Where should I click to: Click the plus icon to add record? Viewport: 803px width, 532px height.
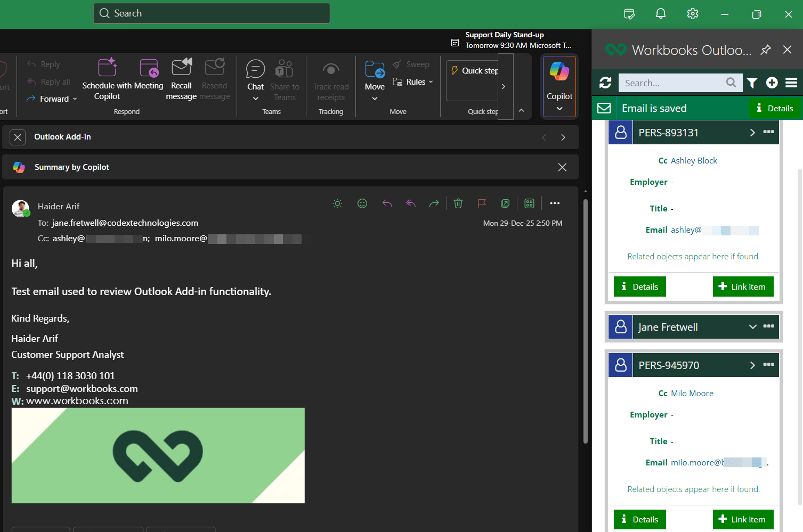click(772, 83)
